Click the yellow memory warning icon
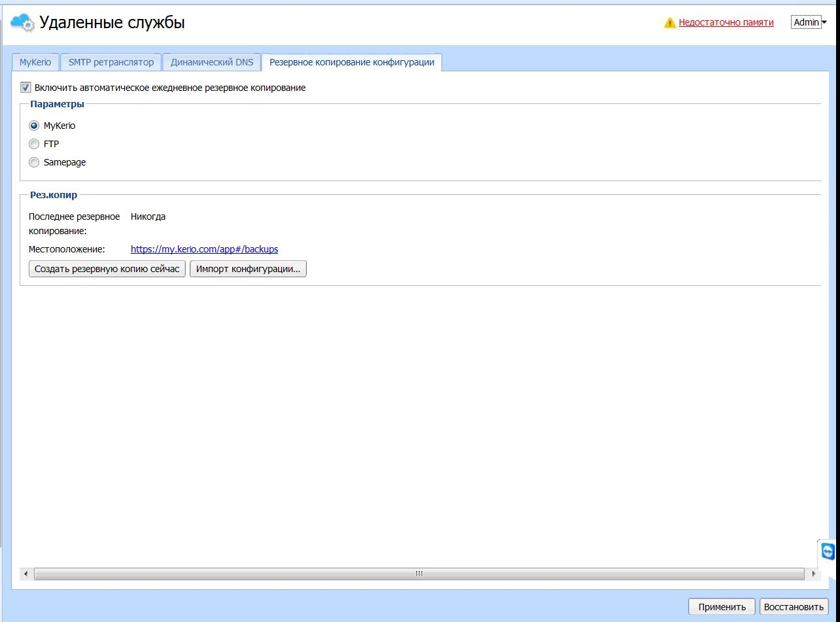The height and width of the screenshot is (622, 840). click(x=670, y=23)
